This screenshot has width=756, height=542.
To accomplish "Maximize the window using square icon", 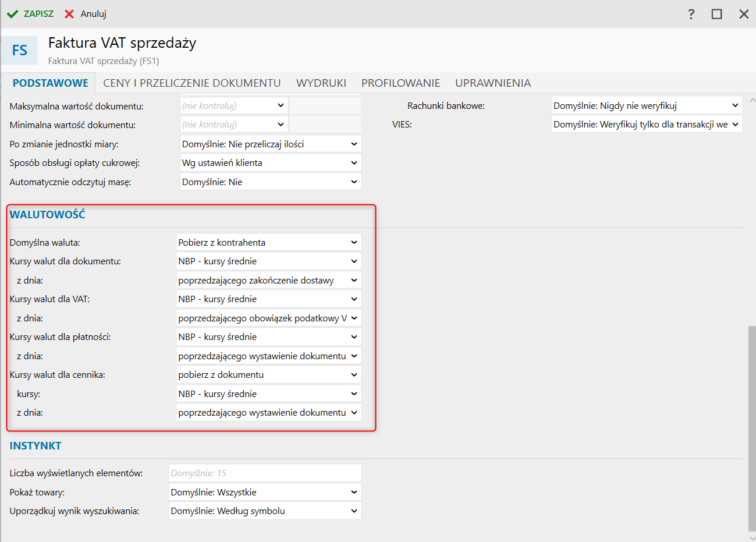I will point(717,14).
